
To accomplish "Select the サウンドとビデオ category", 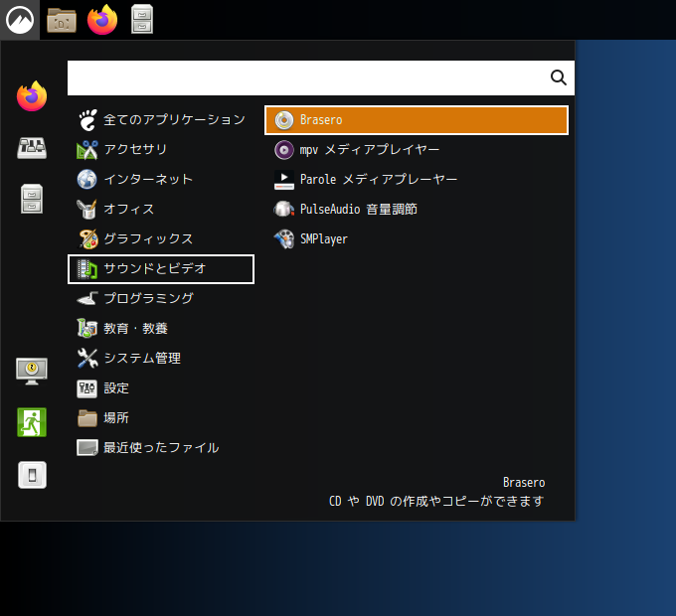I will coord(161,269).
